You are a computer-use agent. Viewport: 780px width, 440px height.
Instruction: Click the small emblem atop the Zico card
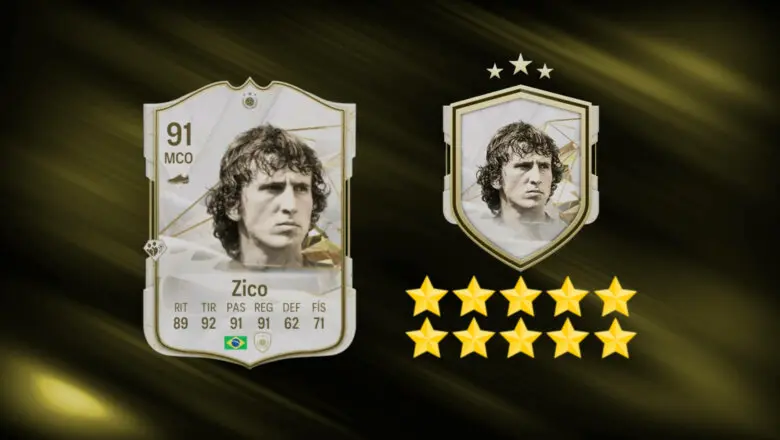[x=249, y=101]
